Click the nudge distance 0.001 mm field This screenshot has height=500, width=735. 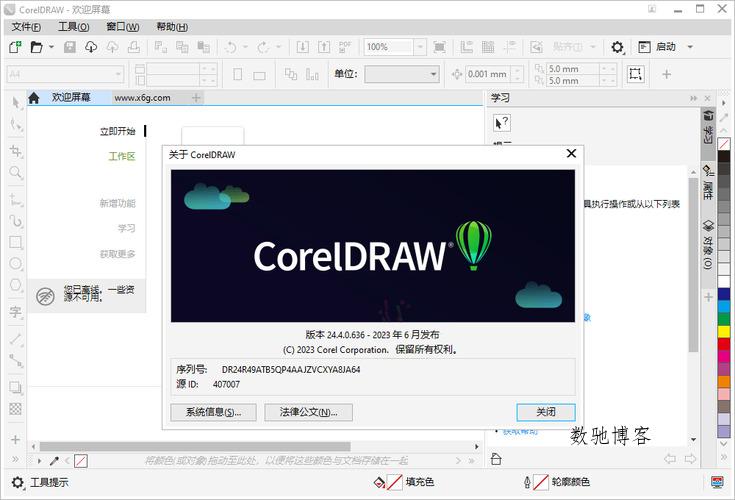[488, 74]
